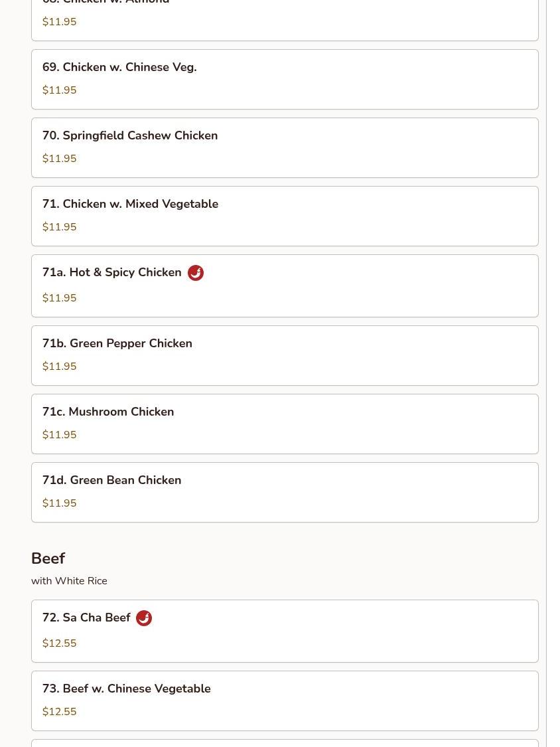Pick 71c. Mushroom Chicken item
This screenshot has width=560, height=747.
point(108,412)
